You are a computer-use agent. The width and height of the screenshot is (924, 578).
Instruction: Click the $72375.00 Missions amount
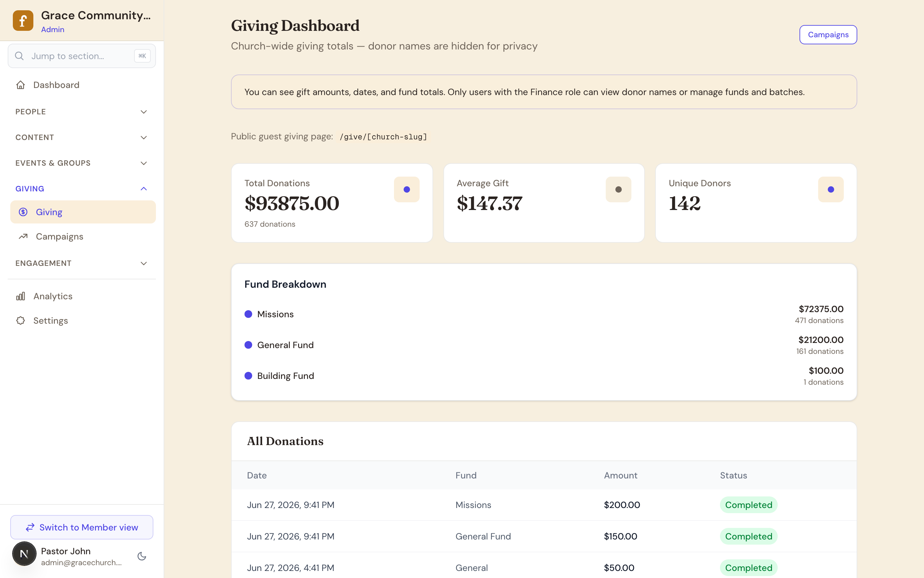tap(821, 309)
